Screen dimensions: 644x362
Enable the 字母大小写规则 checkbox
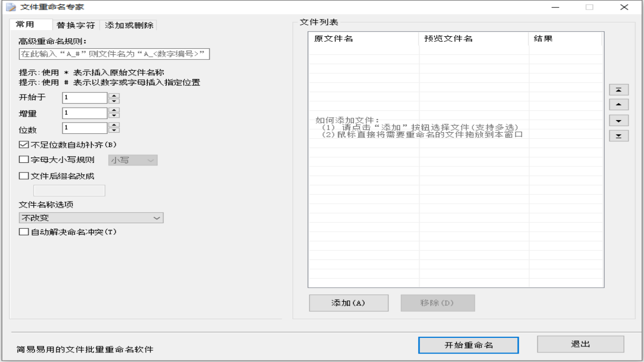[24, 160]
